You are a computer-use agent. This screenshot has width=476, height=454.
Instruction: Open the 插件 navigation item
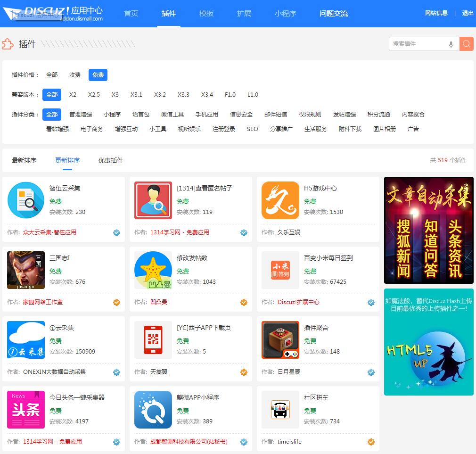pos(169,13)
